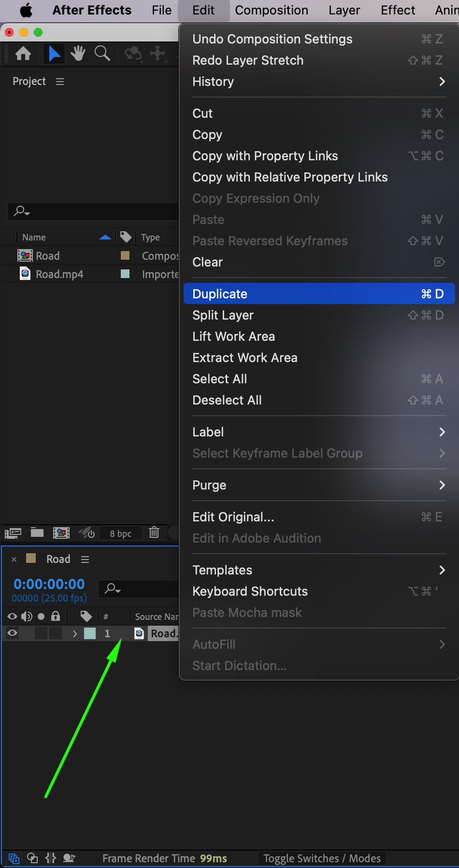Toggle visibility eye for Road.mp4 layer
Screen dimensions: 459x868
(13, 633)
